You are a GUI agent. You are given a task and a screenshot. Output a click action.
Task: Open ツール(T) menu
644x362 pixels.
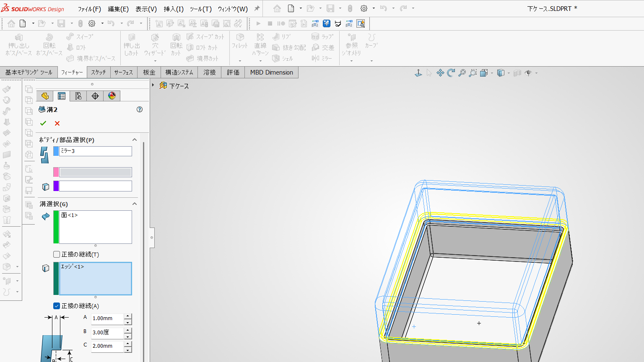click(x=200, y=9)
